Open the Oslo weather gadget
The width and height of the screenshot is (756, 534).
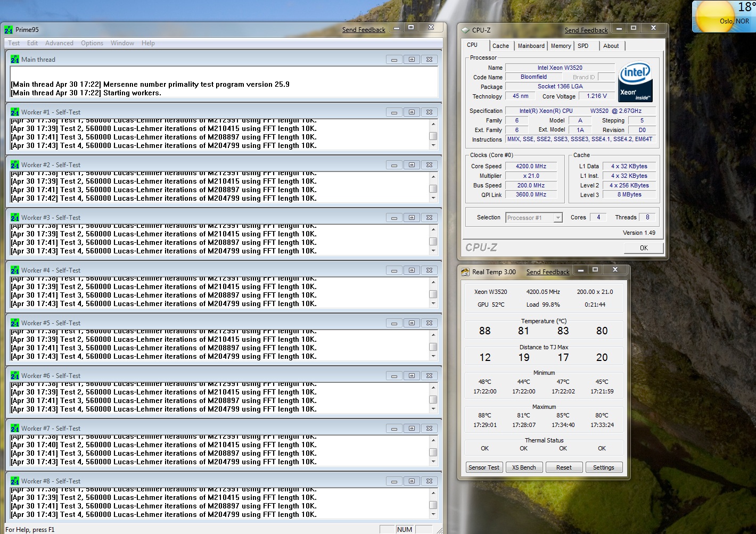tap(724, 16)
